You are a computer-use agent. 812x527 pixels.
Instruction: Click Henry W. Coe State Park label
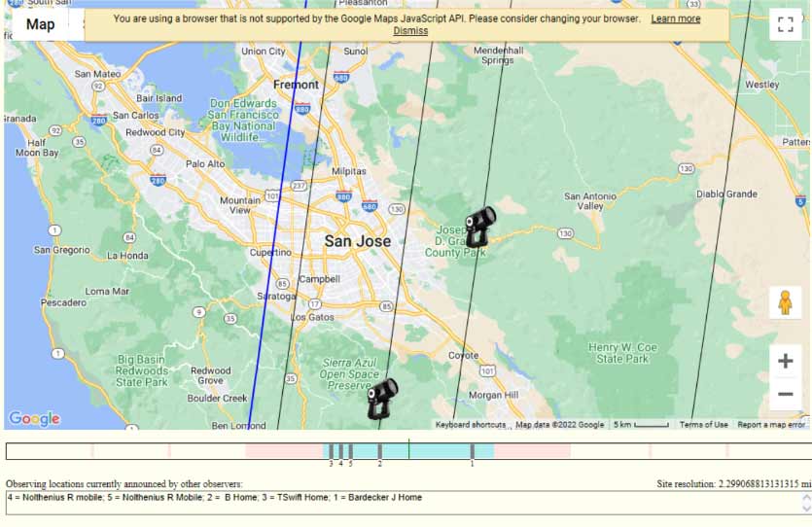[x=622, y=353]
